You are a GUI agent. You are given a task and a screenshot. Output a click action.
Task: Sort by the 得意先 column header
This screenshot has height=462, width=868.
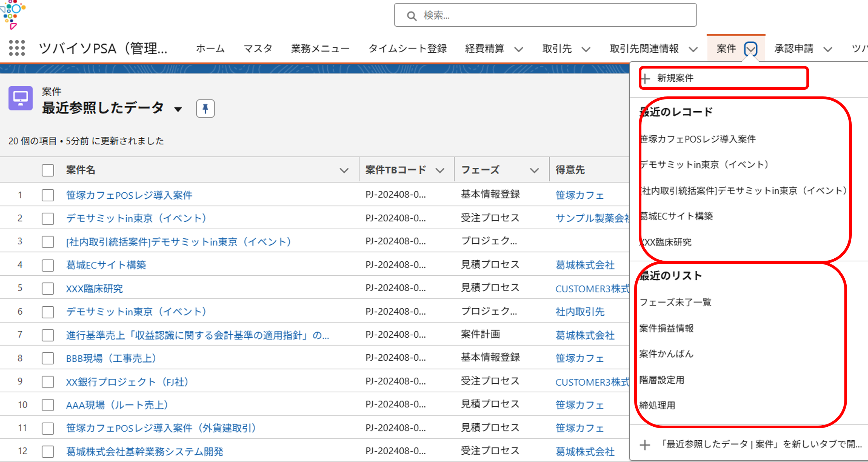pyautogui.click(x=570, y=170)
